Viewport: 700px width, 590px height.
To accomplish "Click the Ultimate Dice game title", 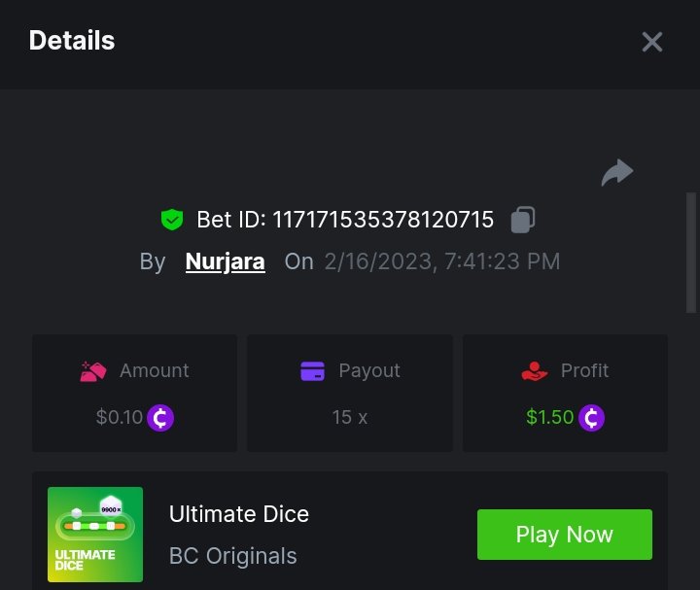I will click(x=239, y=514).
